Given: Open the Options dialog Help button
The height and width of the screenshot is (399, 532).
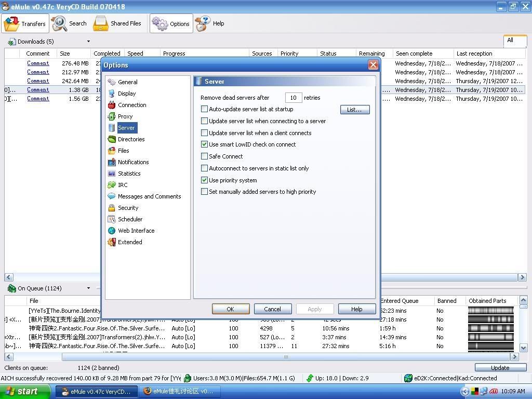Looking at the screenshot, I should click(x=356, y=309).
